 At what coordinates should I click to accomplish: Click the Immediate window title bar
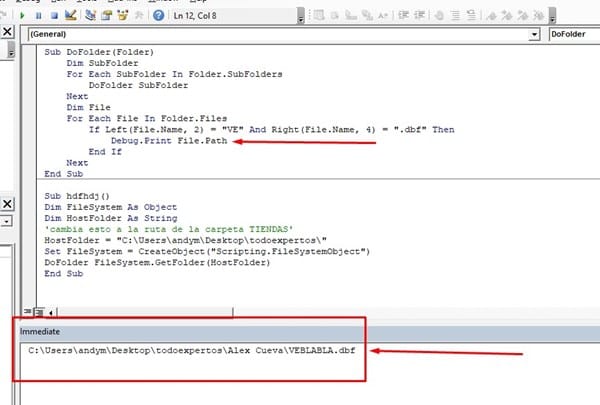click(310, 332)
